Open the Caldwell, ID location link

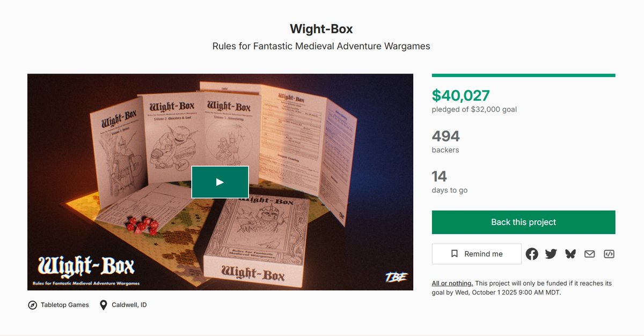point(129,305)
